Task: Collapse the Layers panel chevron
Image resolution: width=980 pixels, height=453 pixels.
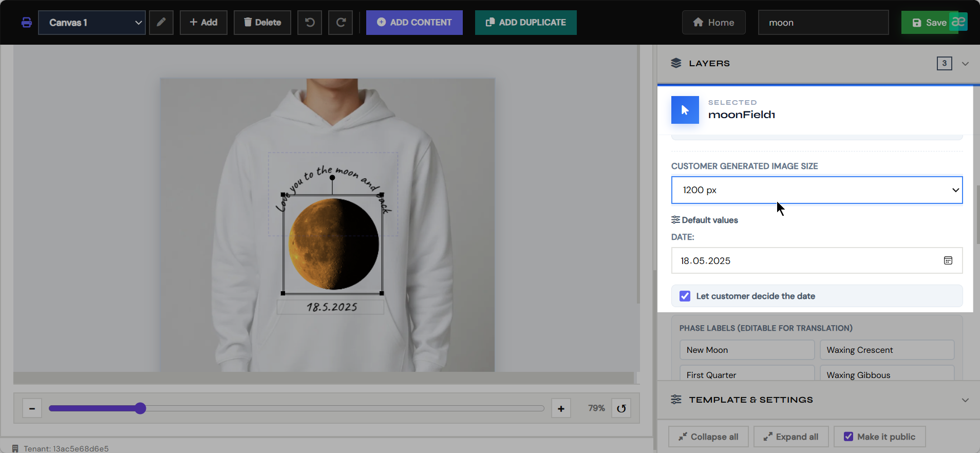Action: (x=965, y=64)
